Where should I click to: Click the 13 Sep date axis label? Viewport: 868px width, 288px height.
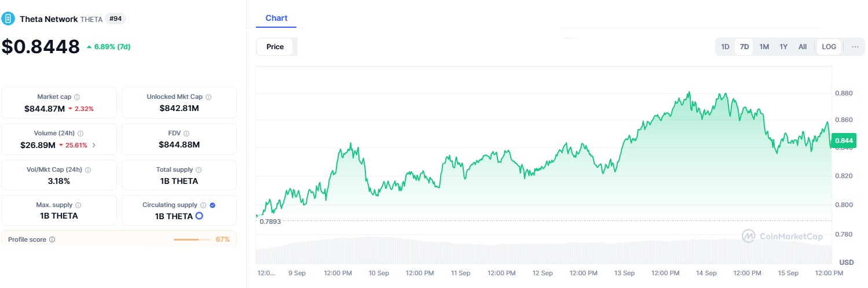click(625, 272)
